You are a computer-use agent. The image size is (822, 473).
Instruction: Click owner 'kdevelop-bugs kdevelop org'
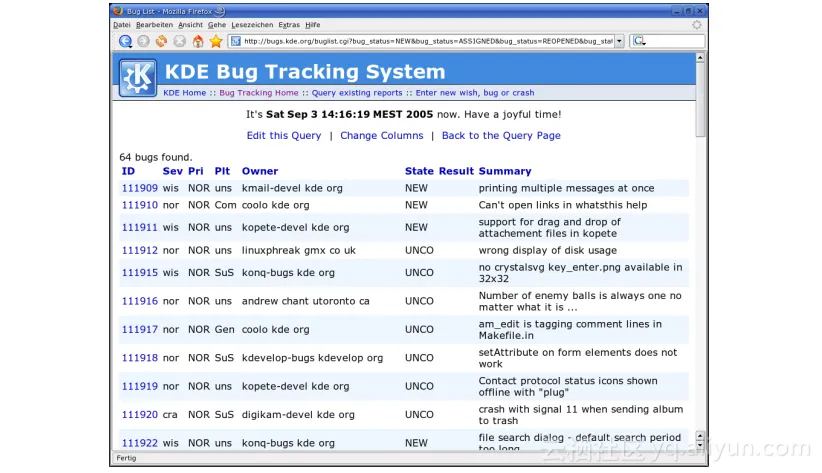pyautogui.click(x=312, y=358)
